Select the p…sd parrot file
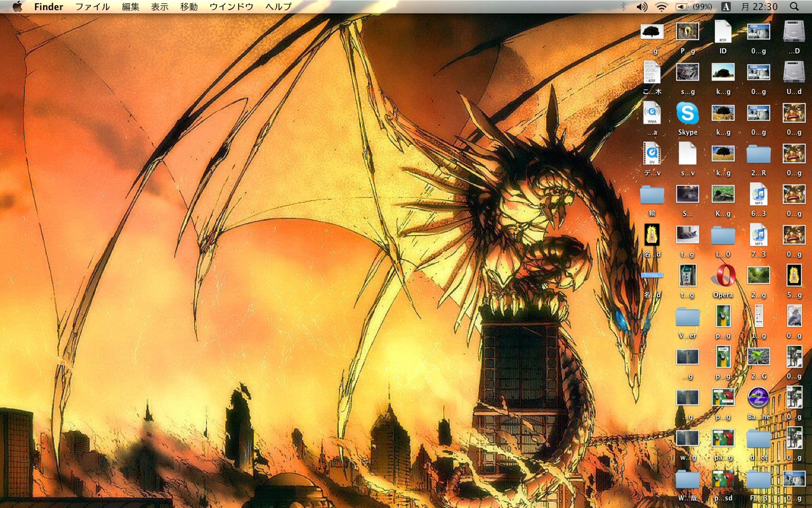Screen dimensions: 812x508 click(x=723, y=479)
